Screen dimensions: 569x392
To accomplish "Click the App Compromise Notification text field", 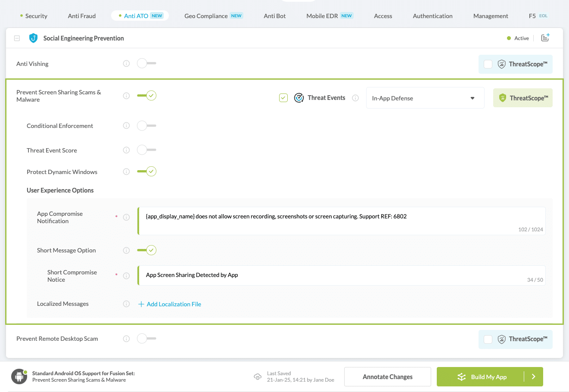I will [x=341, y=221].
